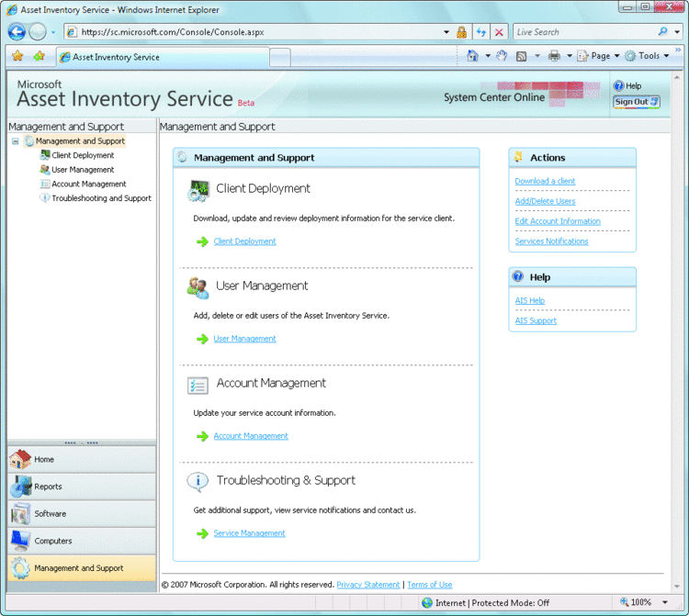
Task: Click Download a client action link
Action: 545,182
